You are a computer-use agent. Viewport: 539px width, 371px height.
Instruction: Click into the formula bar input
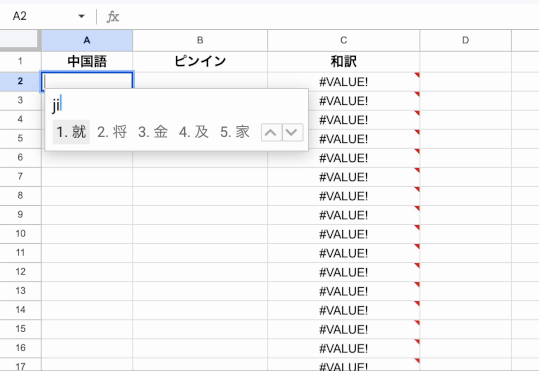pos(330,17)
